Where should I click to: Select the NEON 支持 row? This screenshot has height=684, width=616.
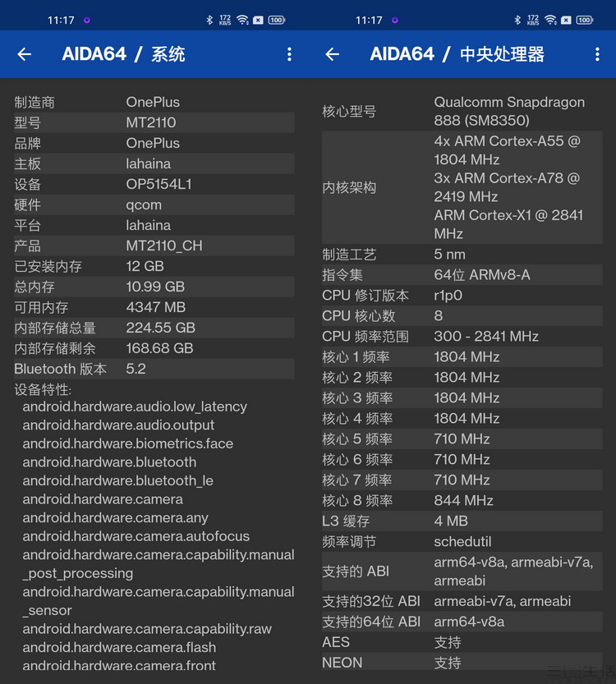click(462, 662)
